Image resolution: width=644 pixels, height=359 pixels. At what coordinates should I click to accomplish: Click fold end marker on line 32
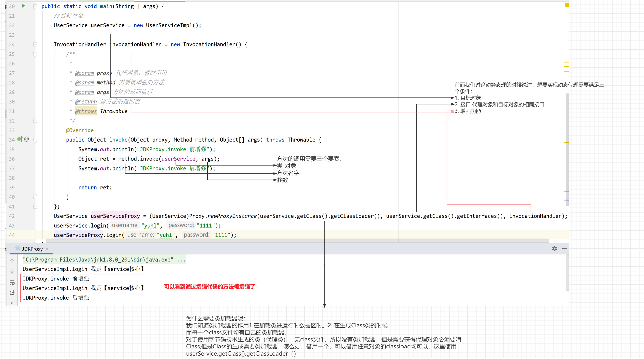click(35, 121)
